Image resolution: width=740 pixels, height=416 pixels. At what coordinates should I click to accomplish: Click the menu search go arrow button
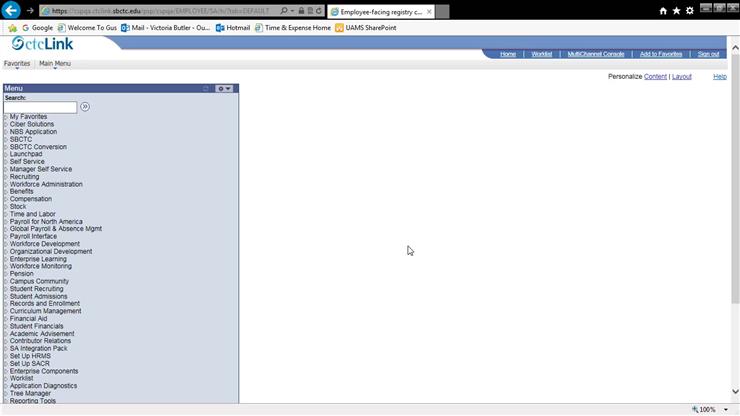click(x=85, y=107)
